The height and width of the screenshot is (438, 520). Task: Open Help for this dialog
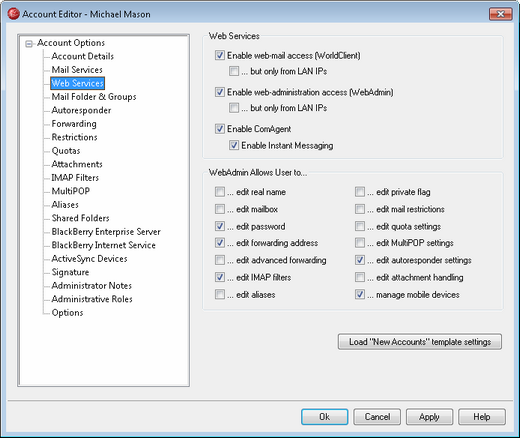pos(482,417)
